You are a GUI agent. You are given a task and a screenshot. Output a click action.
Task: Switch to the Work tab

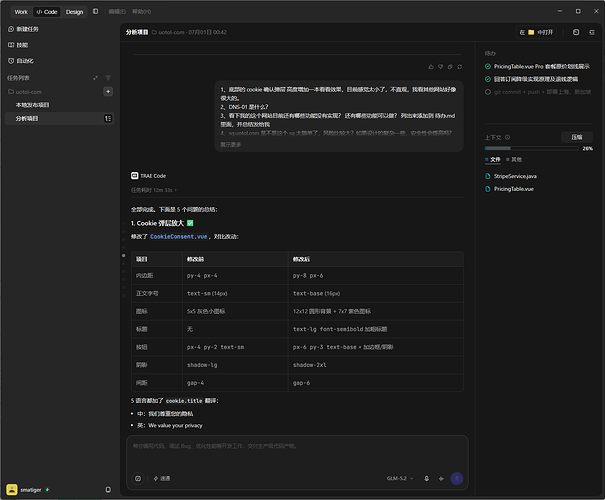coord(21,12)
